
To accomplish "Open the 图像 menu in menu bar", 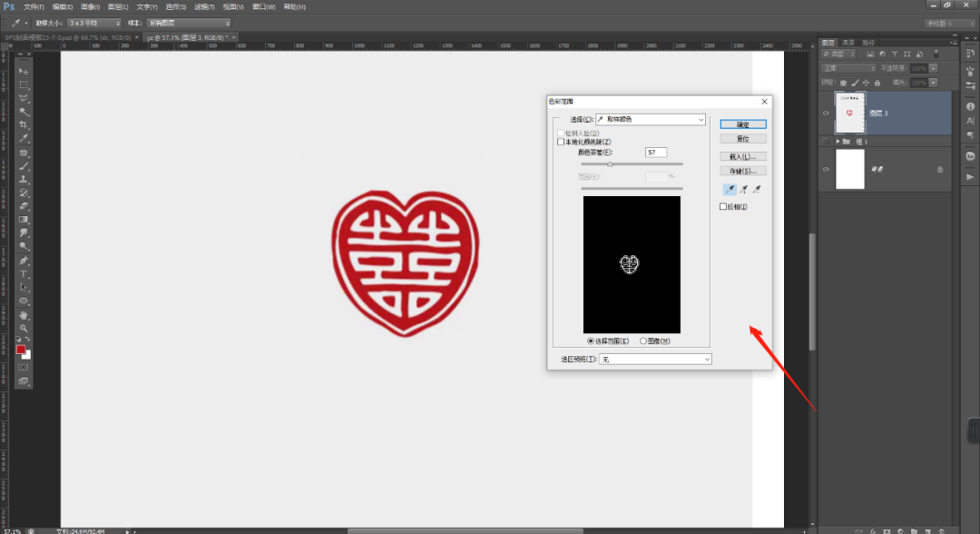I will point(89,6).
